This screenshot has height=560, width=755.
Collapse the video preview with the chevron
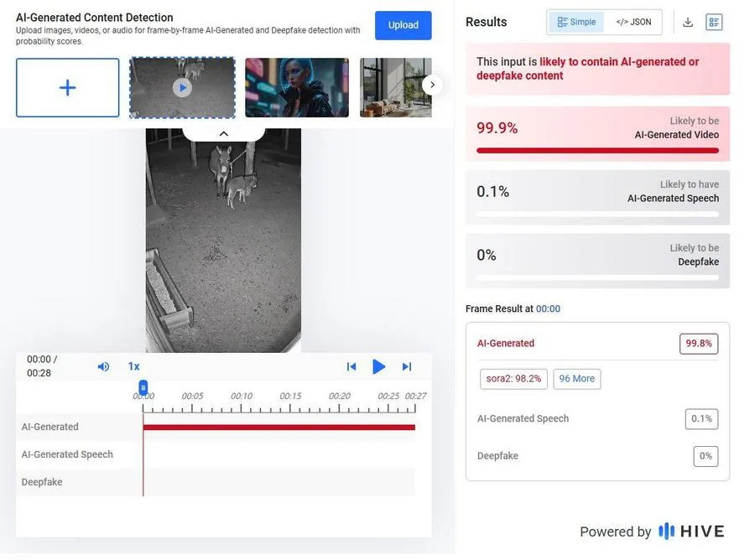coord(223,132)
